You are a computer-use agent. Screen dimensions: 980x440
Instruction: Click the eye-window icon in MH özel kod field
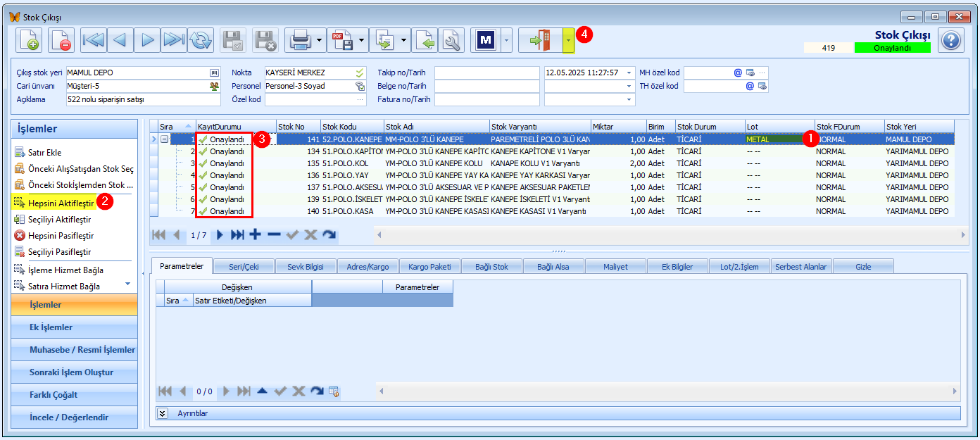point(750,73)
